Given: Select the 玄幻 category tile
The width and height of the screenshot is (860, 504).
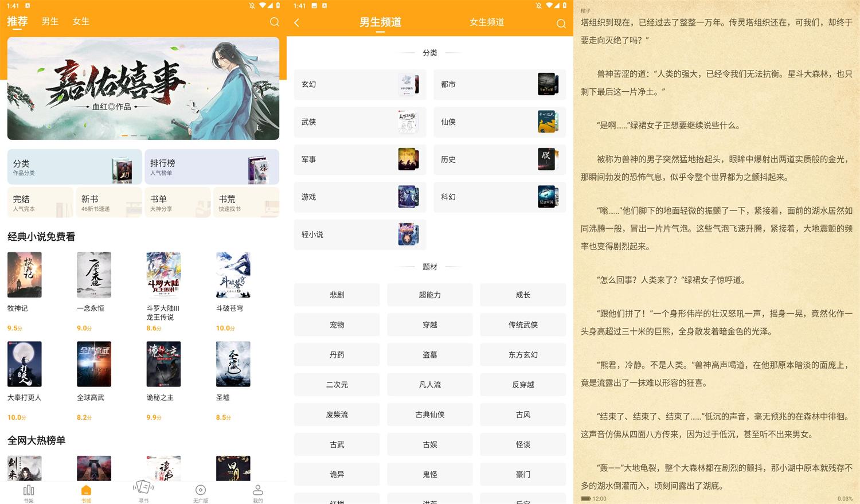Looking at the screenshot, I should (x=359, y=84).
